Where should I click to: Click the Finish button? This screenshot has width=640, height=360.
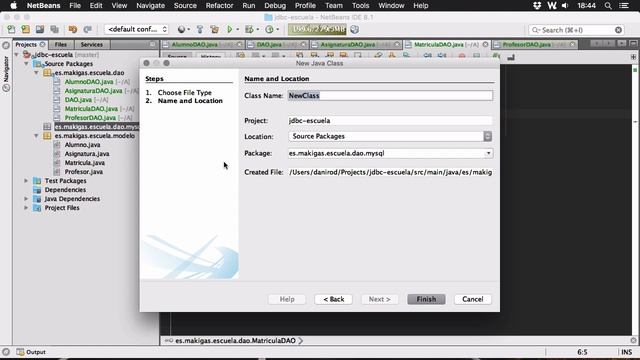tap(426, 299)
